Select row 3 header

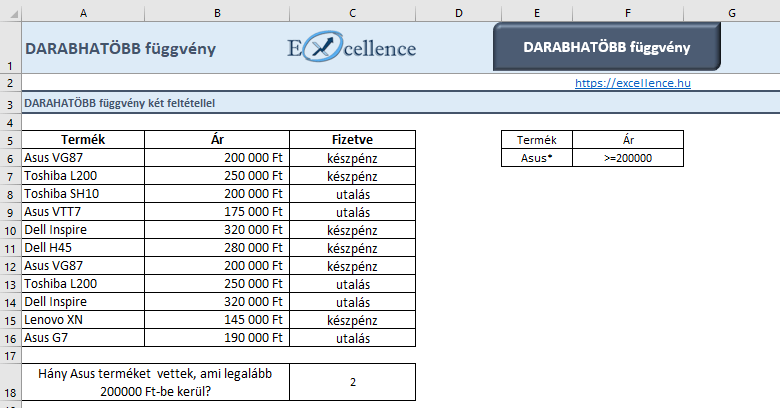pyautogui.click(x=10, y=103)
